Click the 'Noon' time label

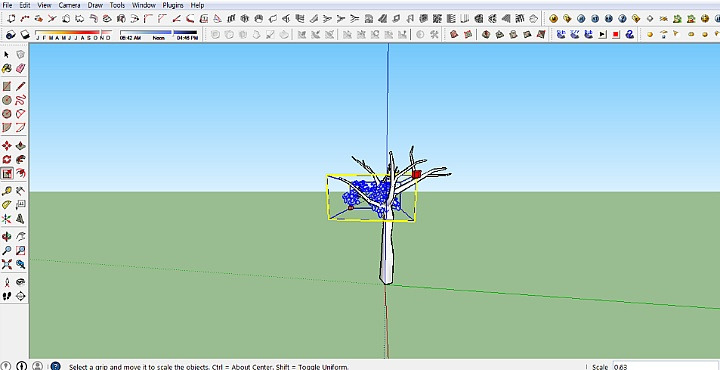coord(159,38)
